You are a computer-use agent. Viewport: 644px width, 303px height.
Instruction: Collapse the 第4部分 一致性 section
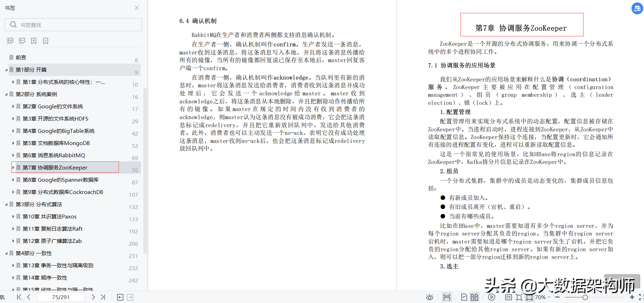pos(6,253)
